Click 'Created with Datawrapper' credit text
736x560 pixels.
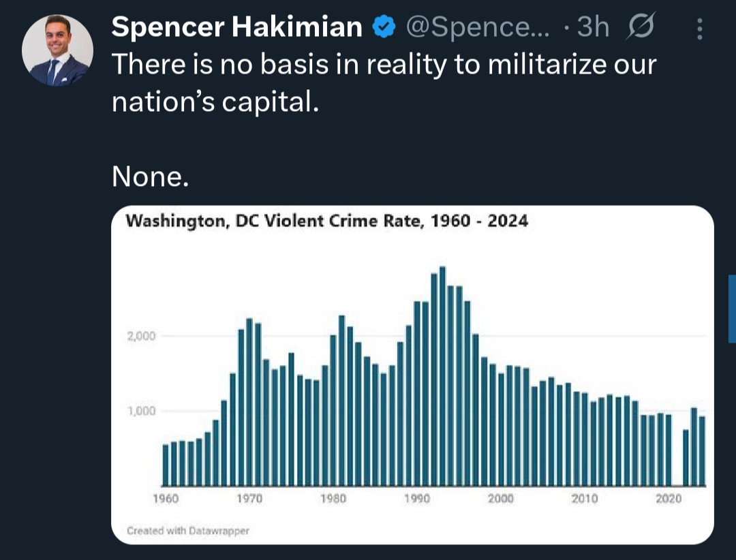(x=188, y=531)
